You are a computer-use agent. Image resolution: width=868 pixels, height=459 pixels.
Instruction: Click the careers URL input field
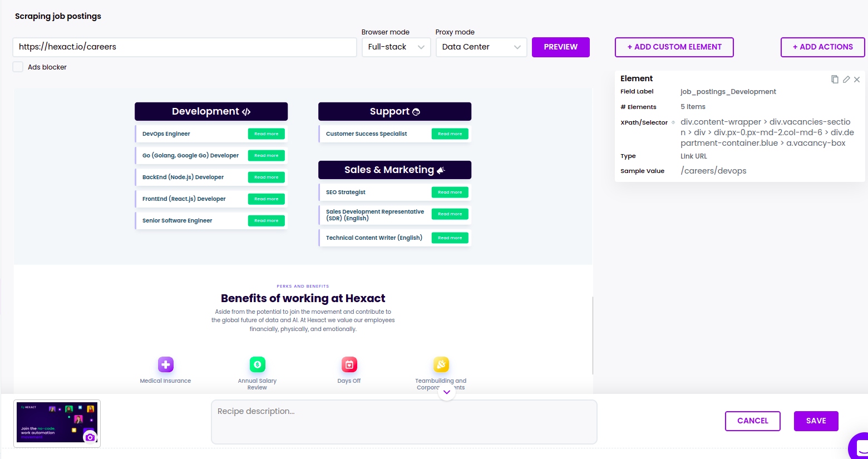184,47
